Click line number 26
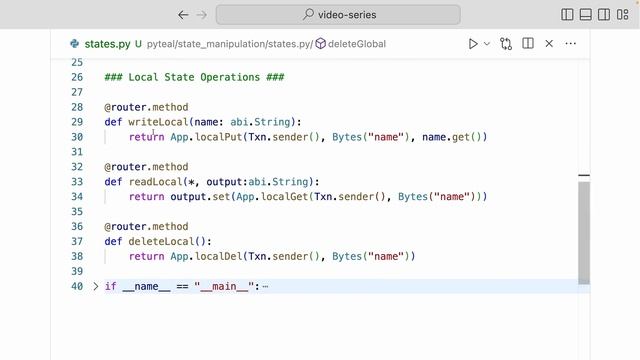640x360 pixels. pyautogui.click(x=77, y=77)
